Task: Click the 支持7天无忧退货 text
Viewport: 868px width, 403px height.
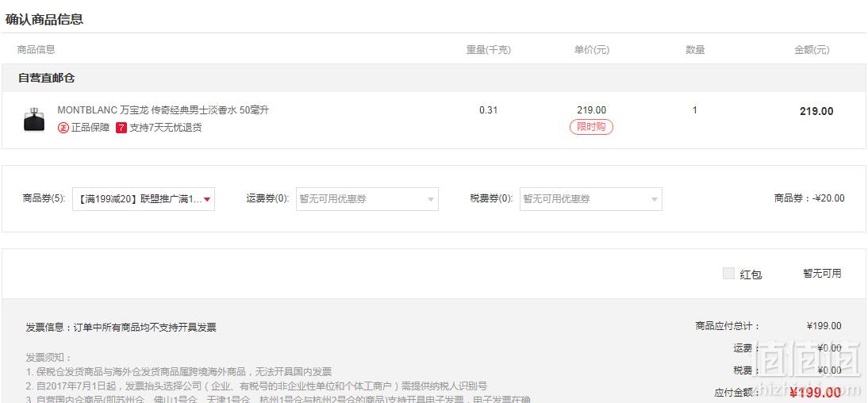Action: 166,128
